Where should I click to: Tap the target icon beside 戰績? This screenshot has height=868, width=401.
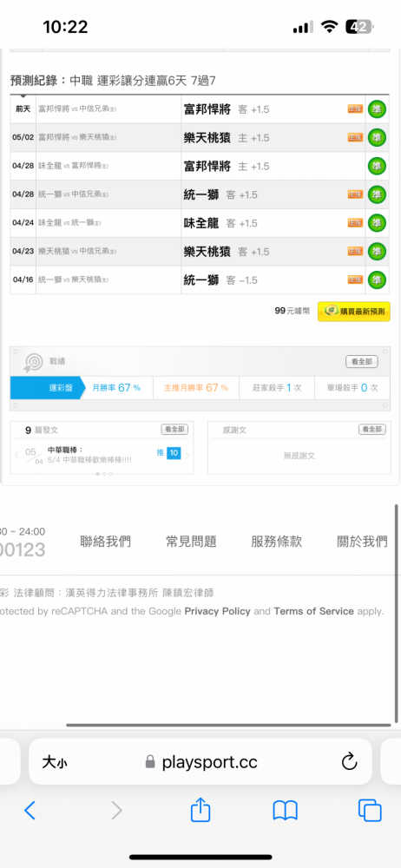(33, 363)
